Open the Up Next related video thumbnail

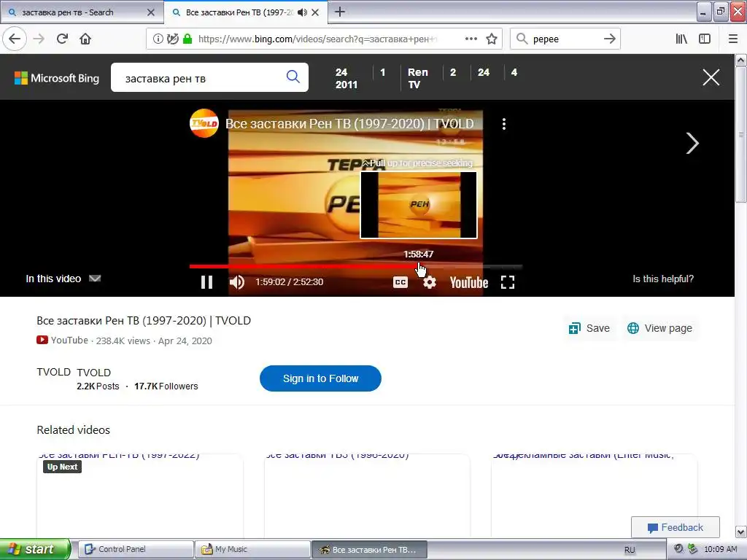pos(139,495)
